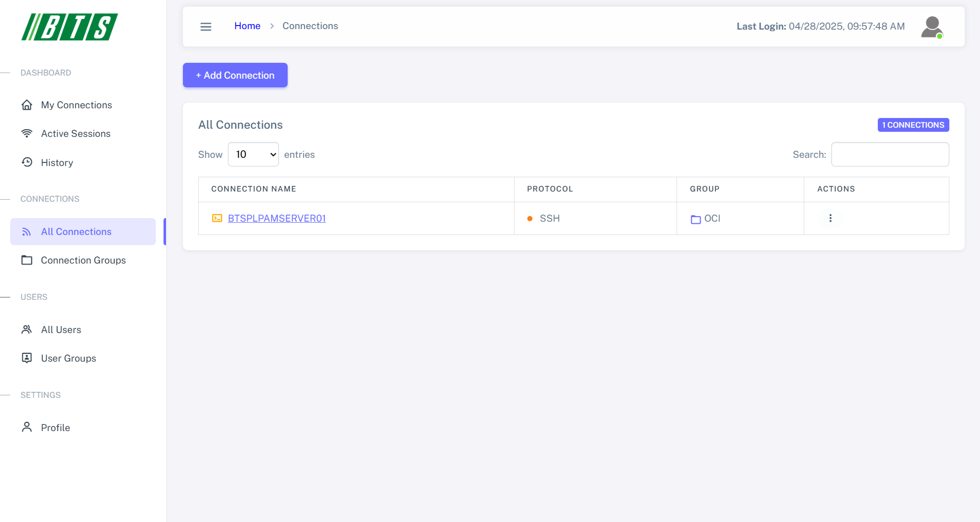The height and width of the screenshot is (522, 980).
Task: Navigate to Home via breadcrumb
Action: click(x=247, y=26)
